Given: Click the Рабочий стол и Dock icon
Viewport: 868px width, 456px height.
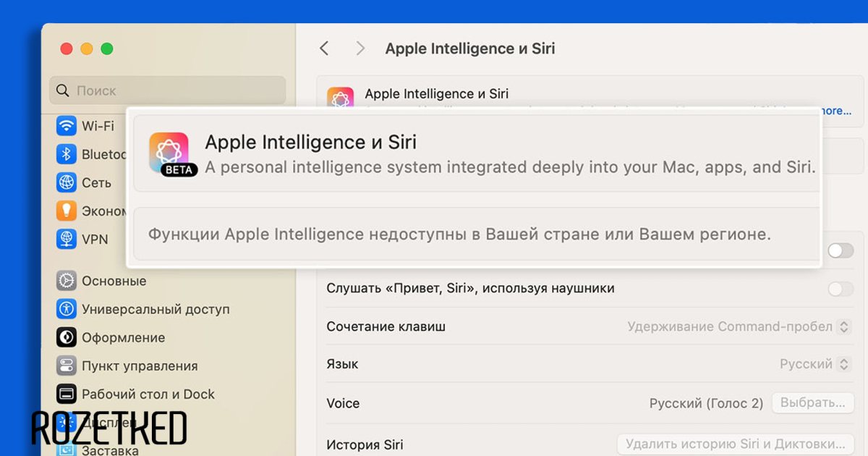Looking at the screenshot, I should 67,394.
